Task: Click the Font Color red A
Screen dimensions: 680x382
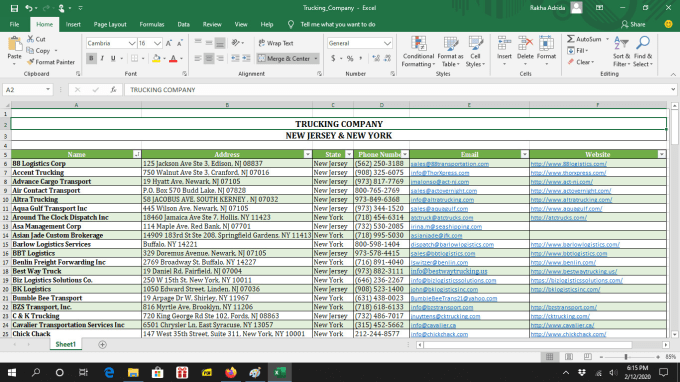Action: tap(173, 59)
